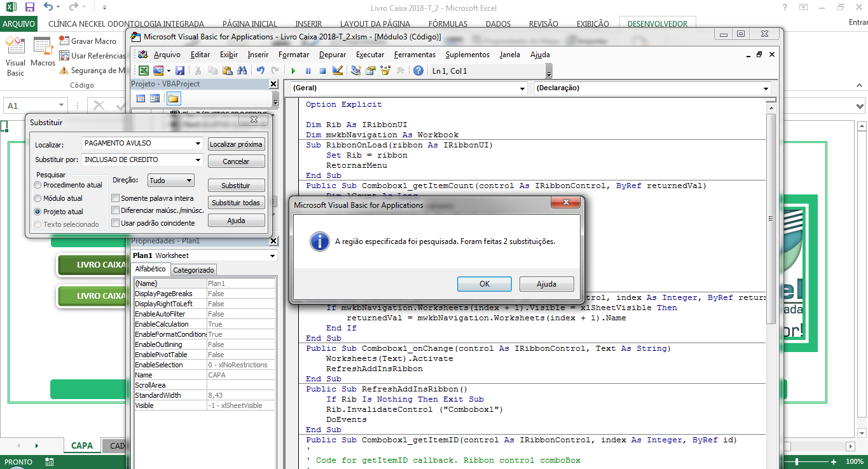Open the Depurar menu
The image size is (868, 469).
333,55
